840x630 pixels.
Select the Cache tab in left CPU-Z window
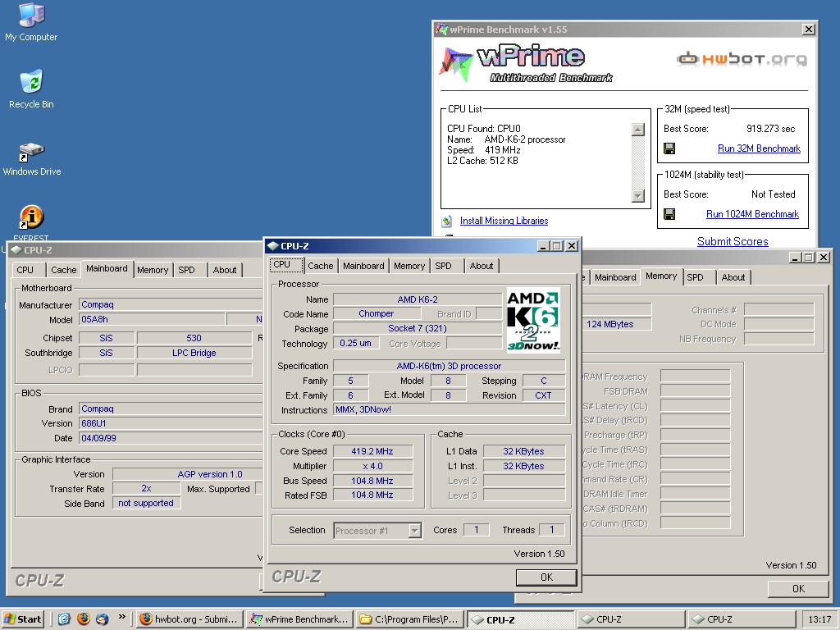click(x=63, y=270)
